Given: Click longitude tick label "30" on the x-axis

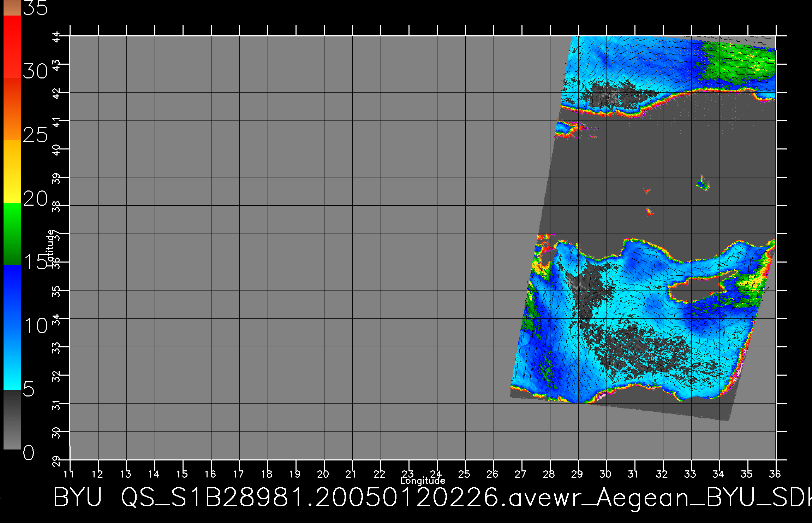Looking at the screenshot, I should 605,474.
